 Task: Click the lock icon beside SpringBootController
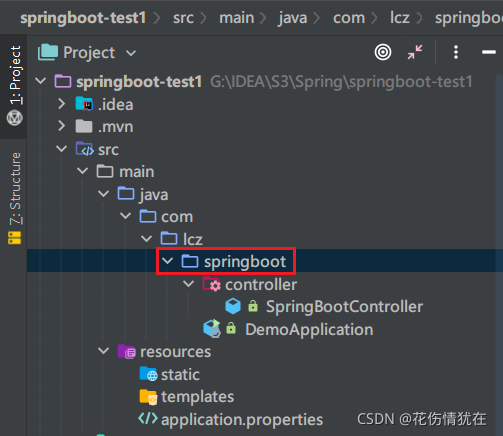253,306
